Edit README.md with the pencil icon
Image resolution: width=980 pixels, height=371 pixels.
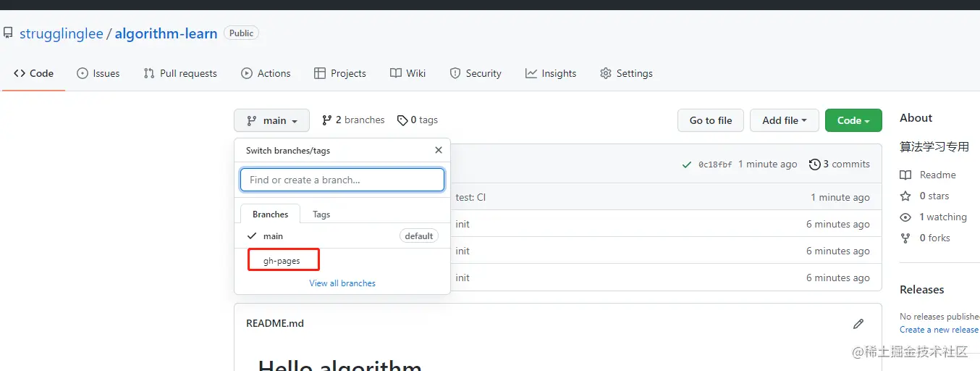[858, 323]
